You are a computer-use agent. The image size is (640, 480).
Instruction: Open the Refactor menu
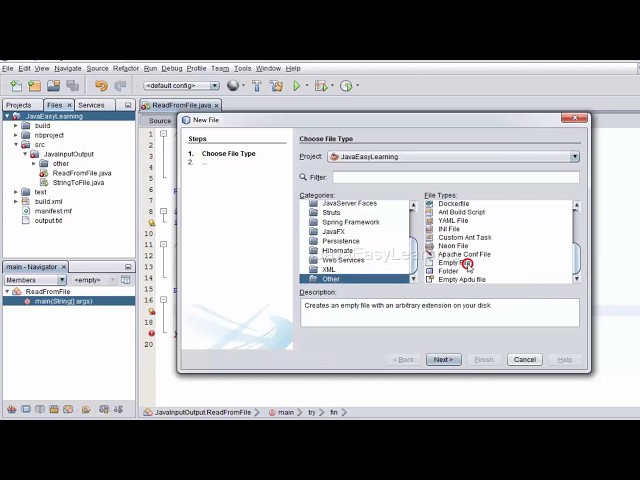tap(126, 69)
